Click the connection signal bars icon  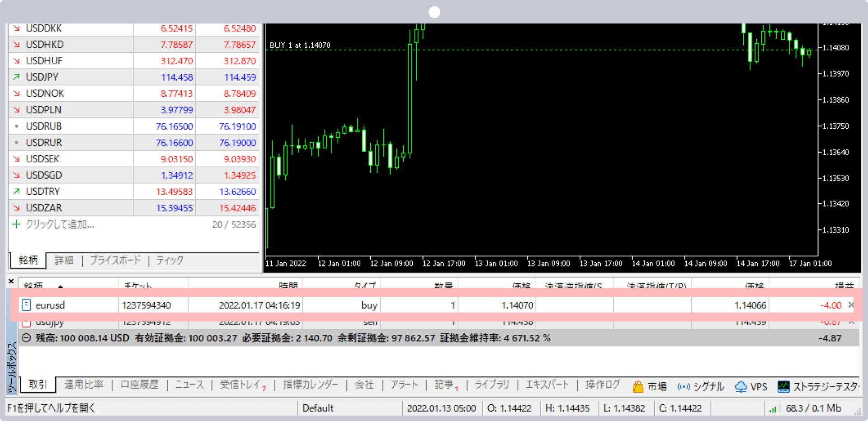point(773,409)
